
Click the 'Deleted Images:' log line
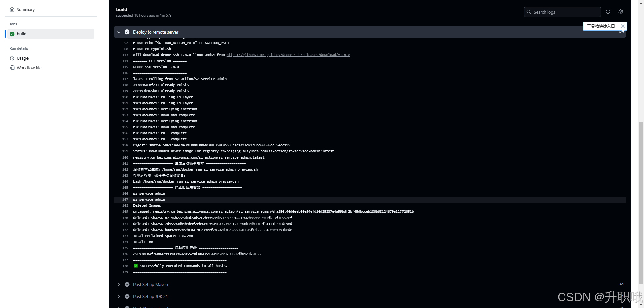(x=148, y=206)
